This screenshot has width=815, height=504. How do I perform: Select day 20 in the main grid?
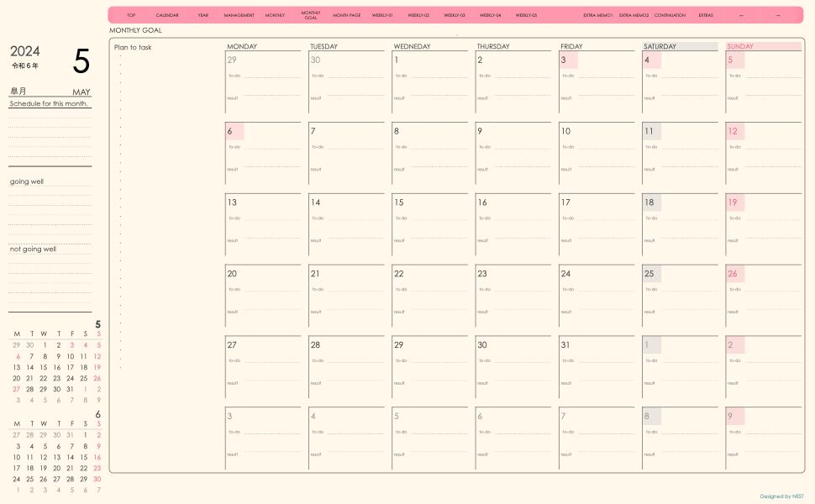coord(232,273)
